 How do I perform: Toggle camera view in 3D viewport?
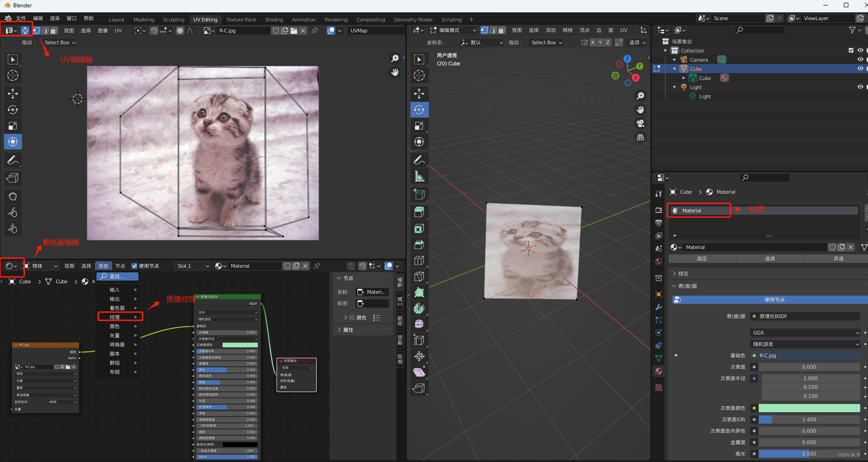(x=640, y=123)
